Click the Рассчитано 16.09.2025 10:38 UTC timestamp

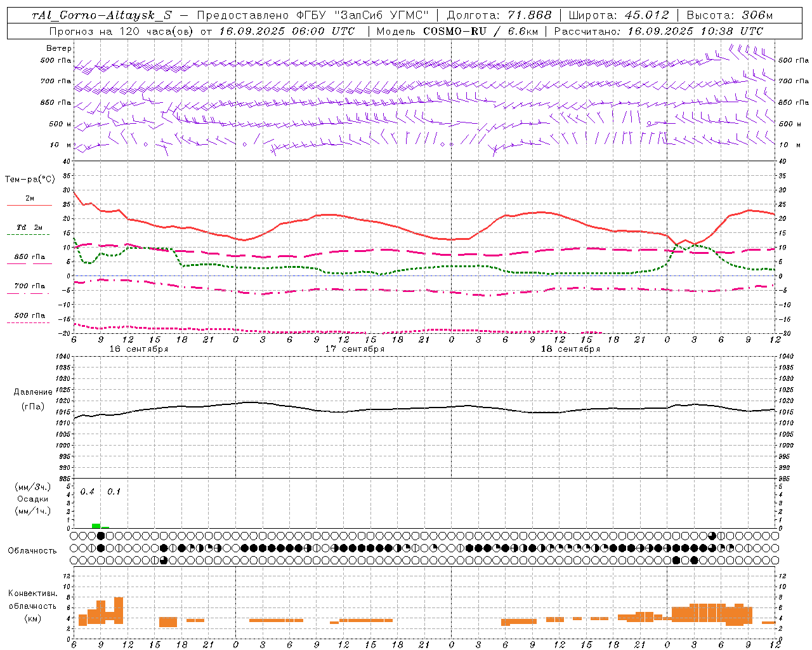(659, 31)
